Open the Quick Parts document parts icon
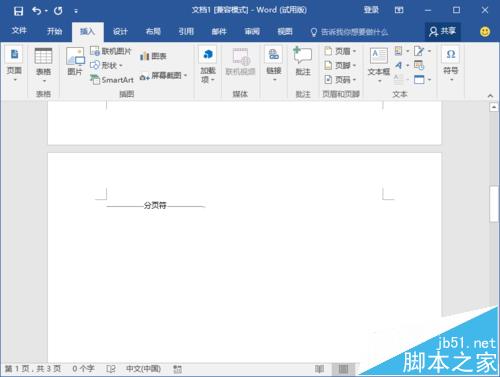500x377 pixels. coord(401,51)
